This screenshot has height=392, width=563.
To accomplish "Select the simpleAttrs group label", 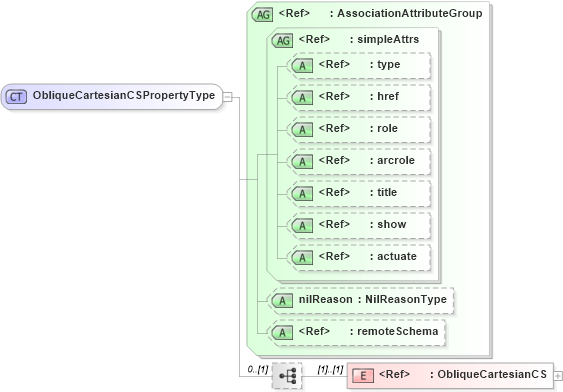I will (x=388, y=39).
